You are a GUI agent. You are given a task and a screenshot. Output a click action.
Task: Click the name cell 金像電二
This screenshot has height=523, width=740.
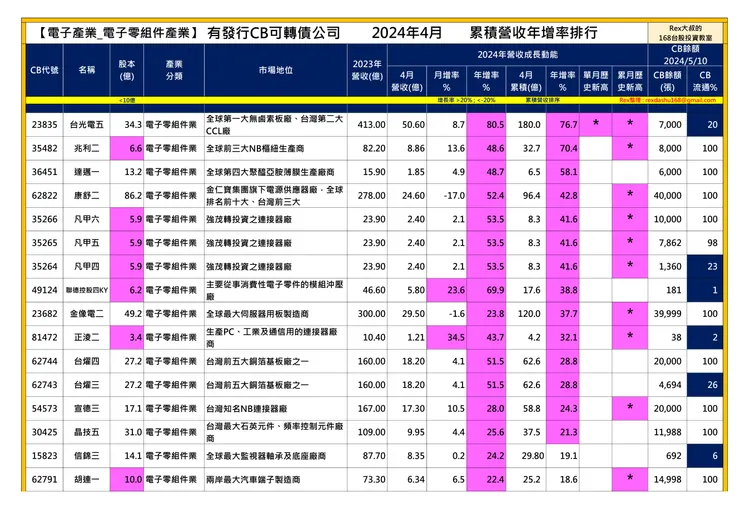tap(86, 313)
